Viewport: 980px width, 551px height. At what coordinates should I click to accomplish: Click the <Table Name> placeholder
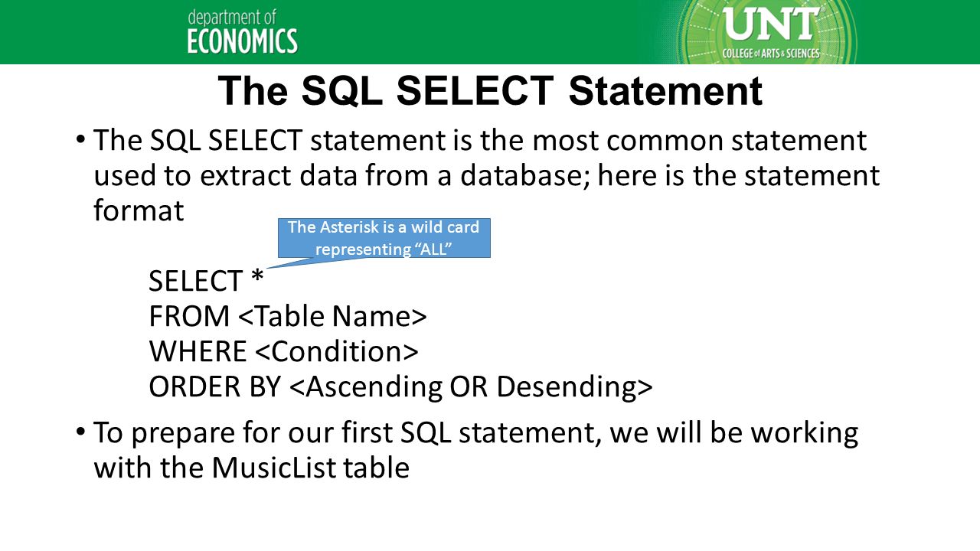point(332,316)
